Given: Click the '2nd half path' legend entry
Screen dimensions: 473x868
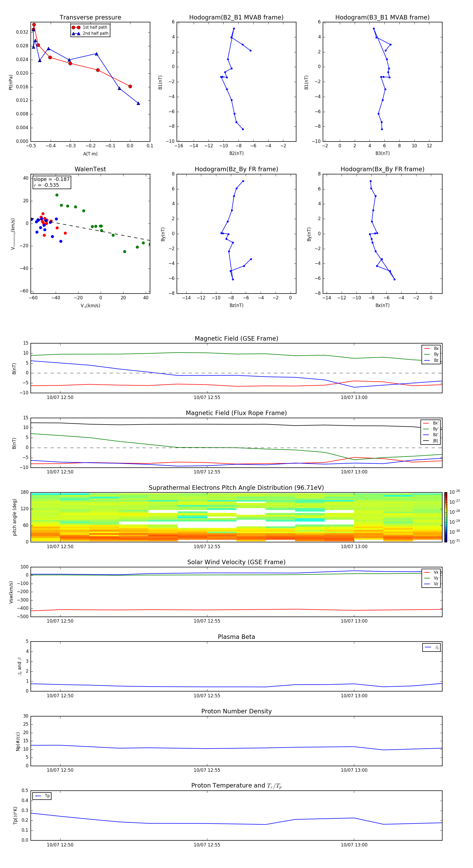Looking at the screenshot, I should tap(90, 33).
